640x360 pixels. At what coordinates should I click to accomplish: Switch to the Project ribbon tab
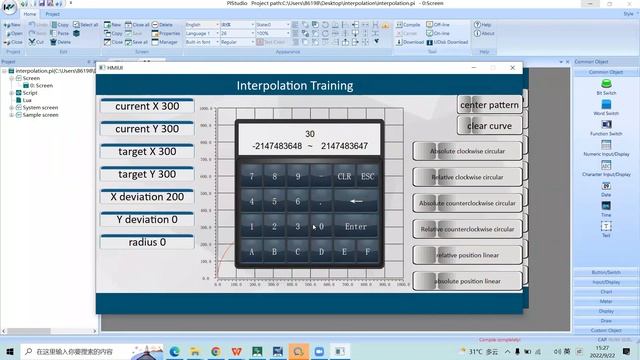(52, 14)
